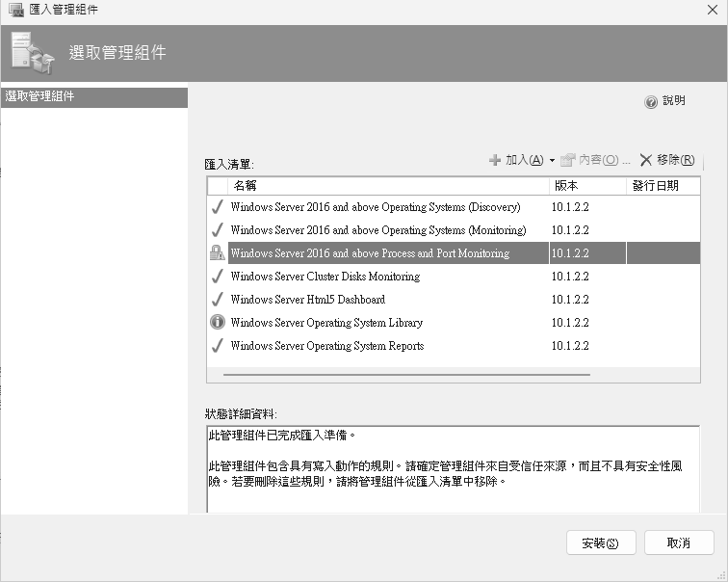Sort by the 發行日期 column header

pyautogui.click(x=663, y=186)
